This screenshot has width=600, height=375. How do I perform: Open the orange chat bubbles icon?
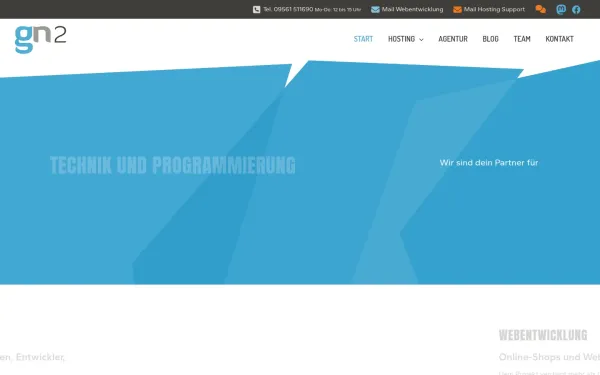pos(540,9)
